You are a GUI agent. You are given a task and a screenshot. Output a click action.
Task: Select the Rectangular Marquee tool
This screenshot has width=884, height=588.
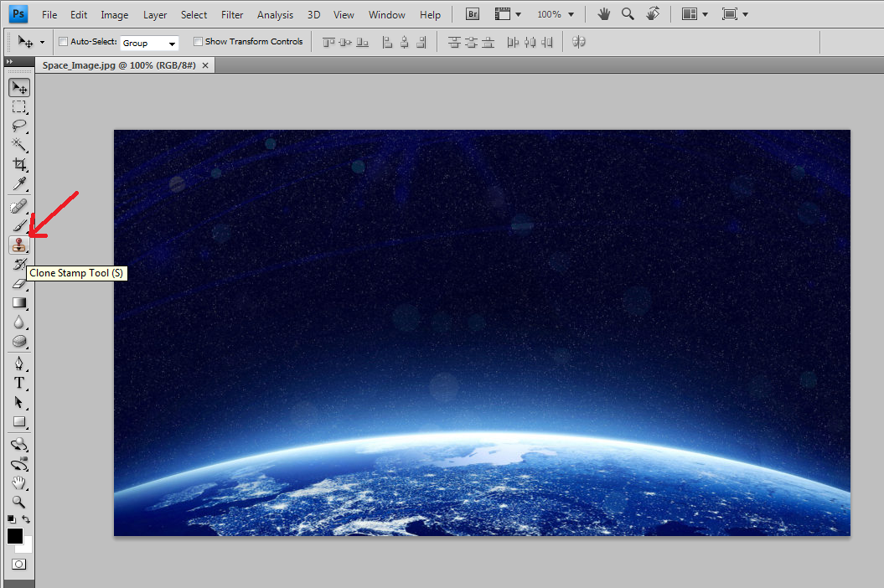[19, 106]
